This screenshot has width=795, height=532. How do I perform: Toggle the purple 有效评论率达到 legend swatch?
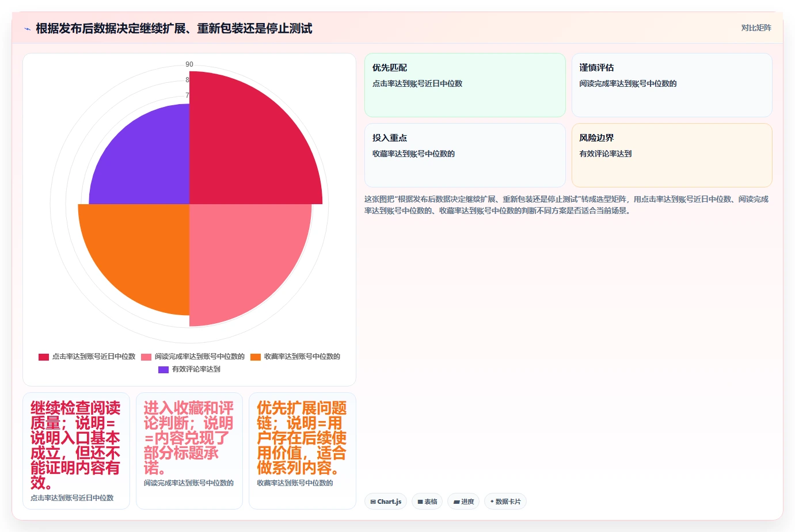[x=163, y=369]
